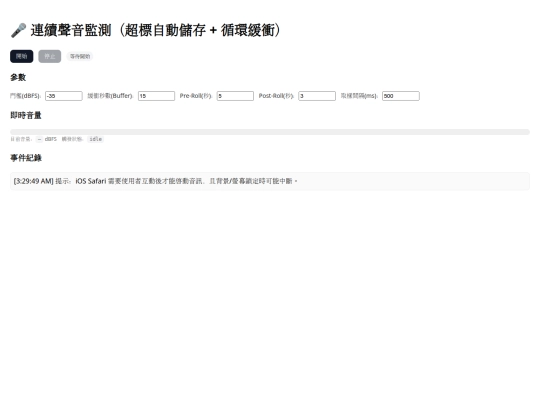Click the 'Post-Roll(秒)' label

coord(276,96)
